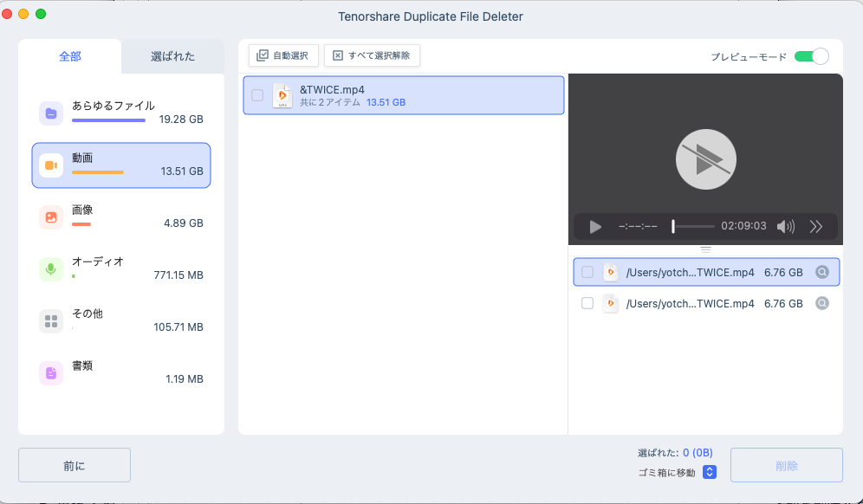Viewport: 863px width, 504px height.
Task: Click the オーディオ microphone icon
Action: pos(50,269)
